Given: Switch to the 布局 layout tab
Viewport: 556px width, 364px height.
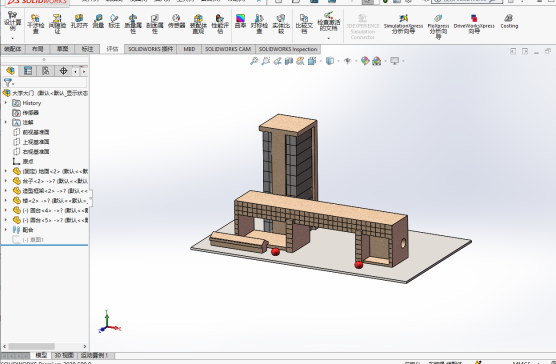Looking at the screenshot, I should pos(38,49).
